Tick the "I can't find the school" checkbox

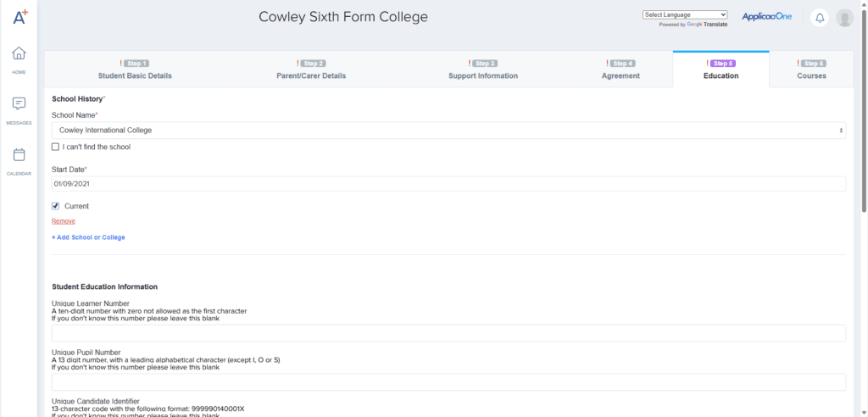(x=56, y=147)
